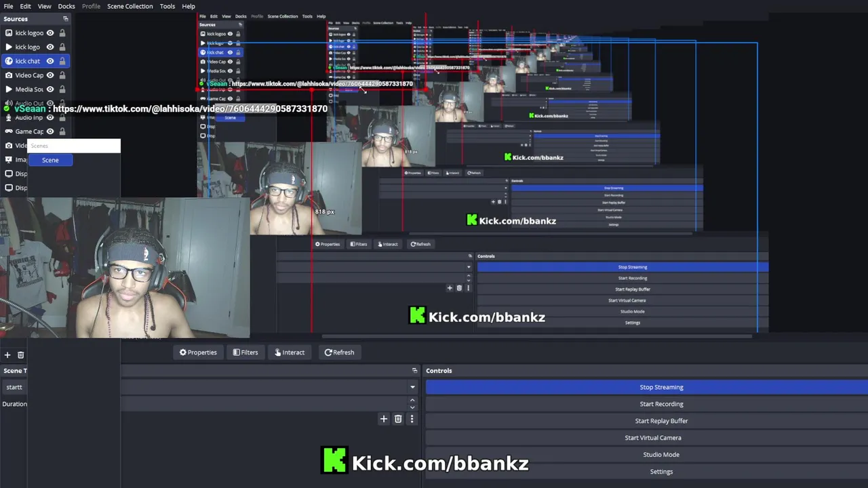
Task: Open the Edit menu
Action: [x=25, y=6]
